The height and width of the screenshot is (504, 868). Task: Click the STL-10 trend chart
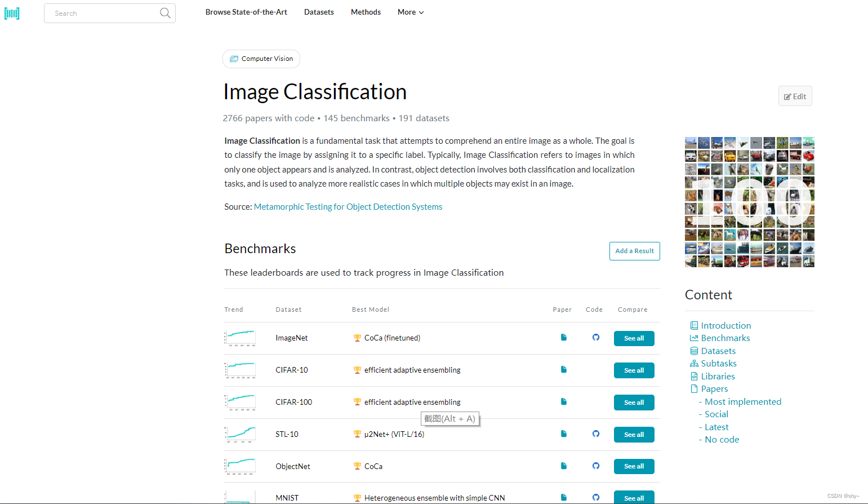point(240,434)
